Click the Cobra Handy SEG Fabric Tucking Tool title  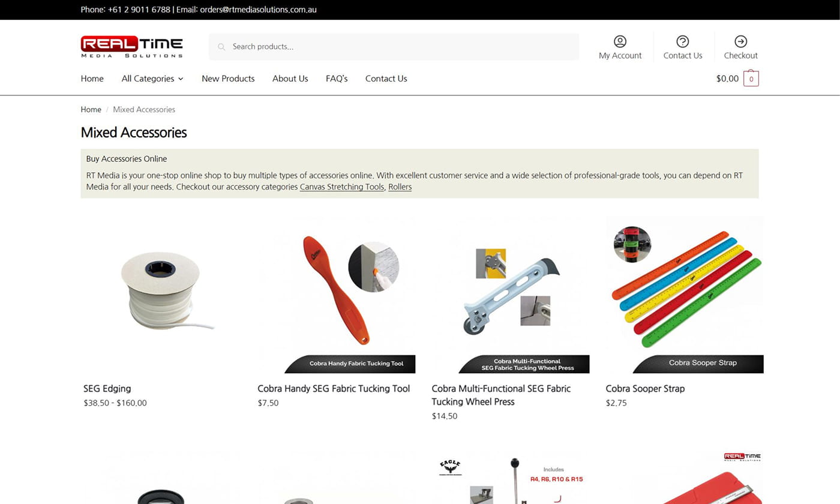[334, 388]
